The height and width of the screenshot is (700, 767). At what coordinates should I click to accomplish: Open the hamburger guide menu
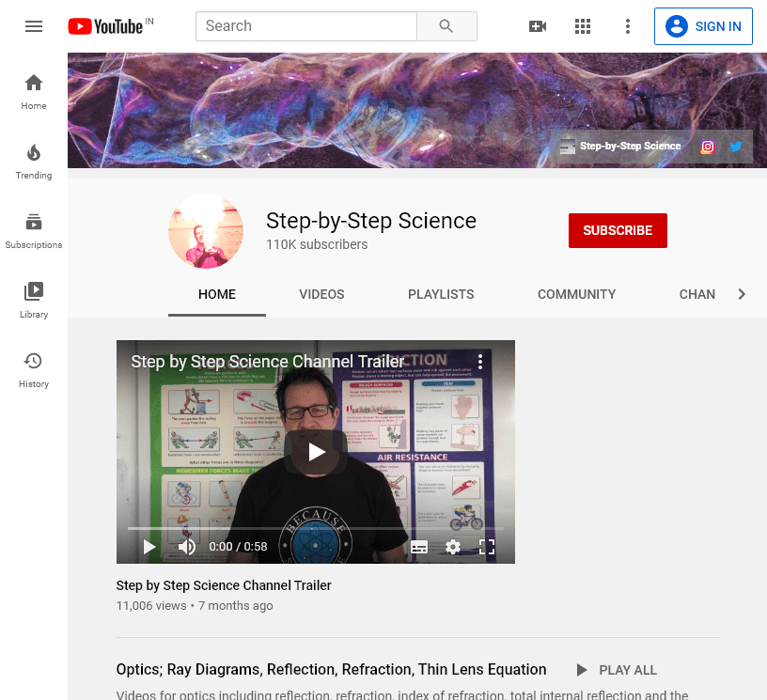(34, 26)
